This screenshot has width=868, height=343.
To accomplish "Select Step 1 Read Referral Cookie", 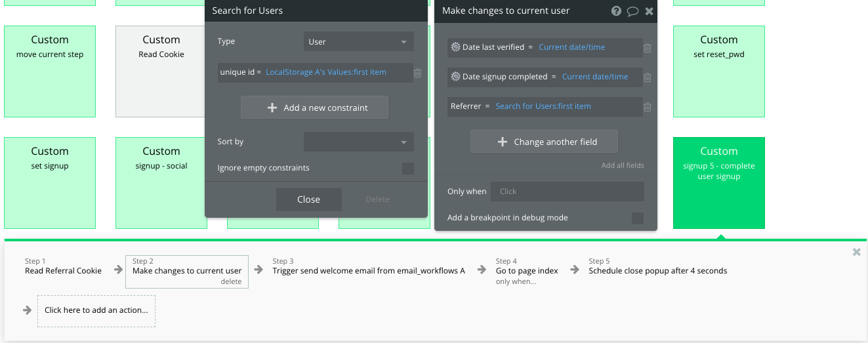I will (63, 270).
